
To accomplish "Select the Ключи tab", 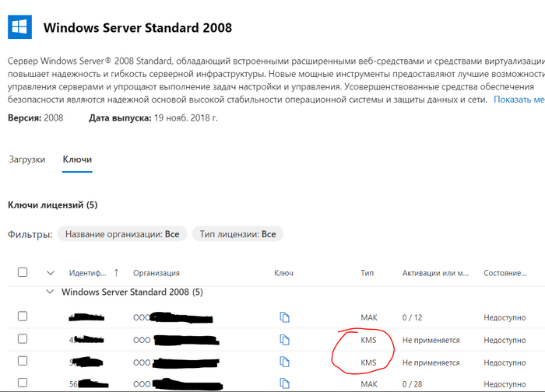I will click(77, 159).
